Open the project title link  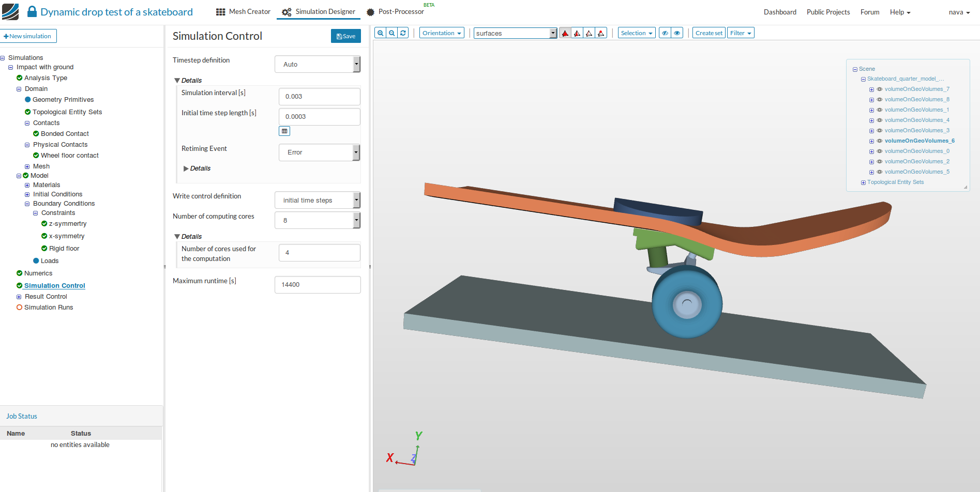click(116, 12)
